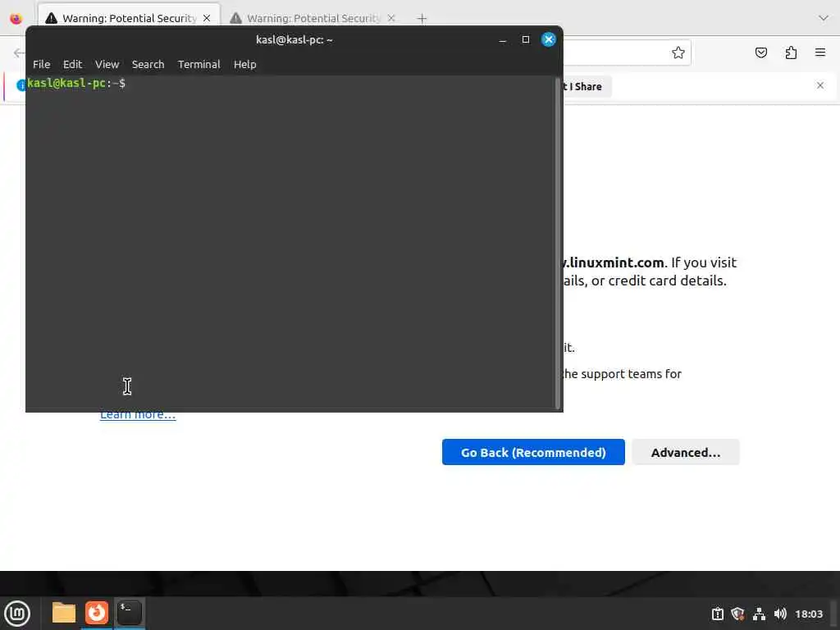This screenshot has height=630, width=840.
Task: Click the info icon in notification bar
Action: point(21,85)
